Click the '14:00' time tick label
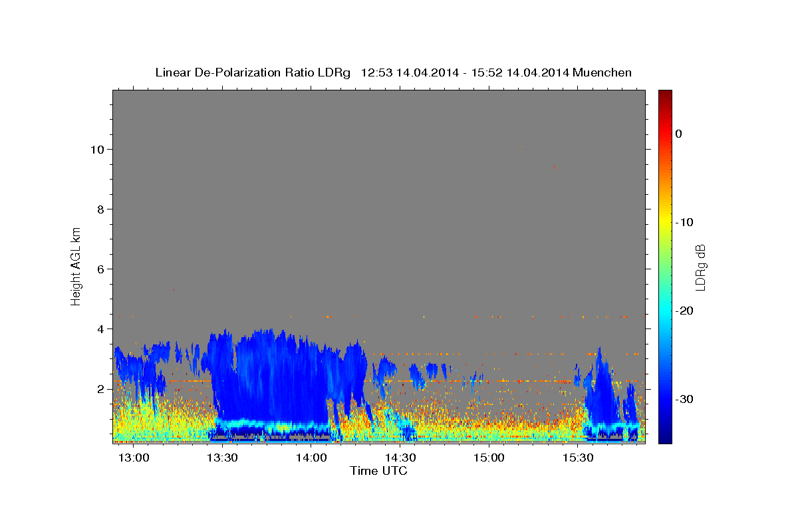This screenshot has width=798, height=532. (311, 458)
